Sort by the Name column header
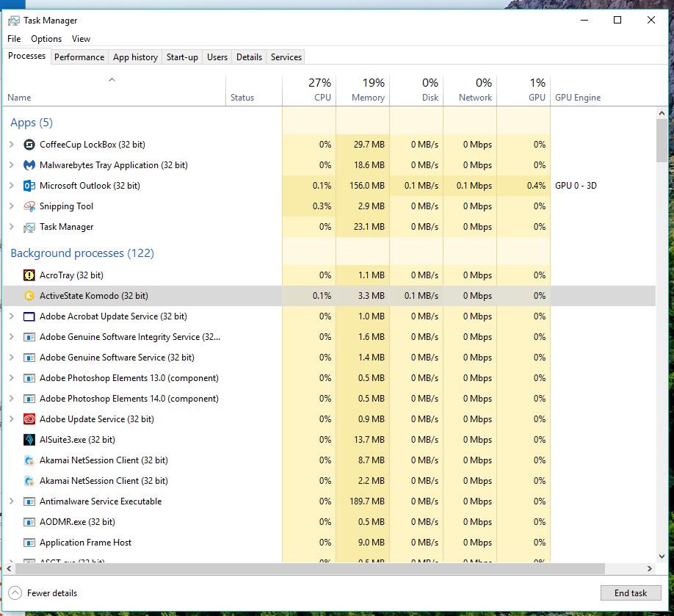This screenshot has width=674, height=616. 114,90
